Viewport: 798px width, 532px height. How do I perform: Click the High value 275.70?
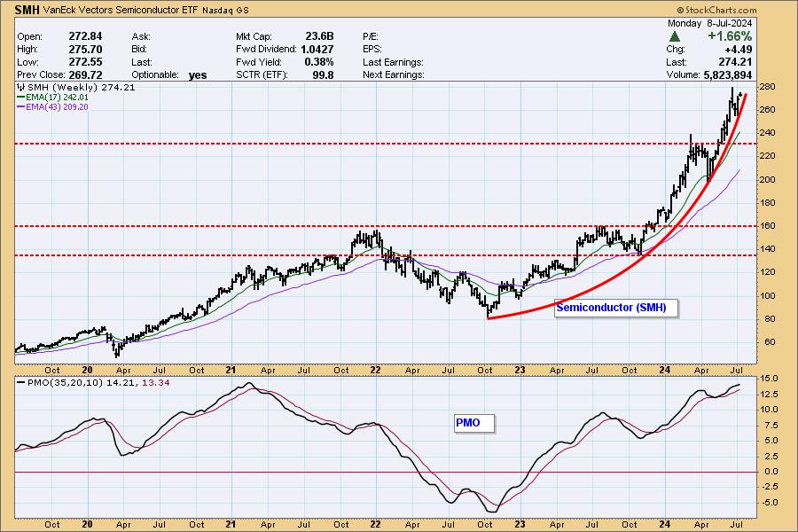pyautogui.click(x=85, y=50)
